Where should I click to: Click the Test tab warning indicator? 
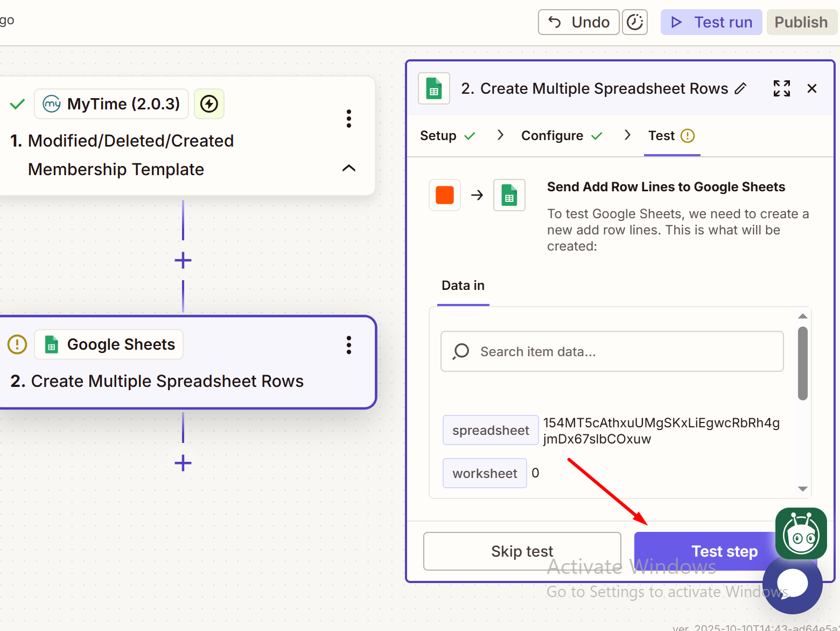click(x=688, y=136)
